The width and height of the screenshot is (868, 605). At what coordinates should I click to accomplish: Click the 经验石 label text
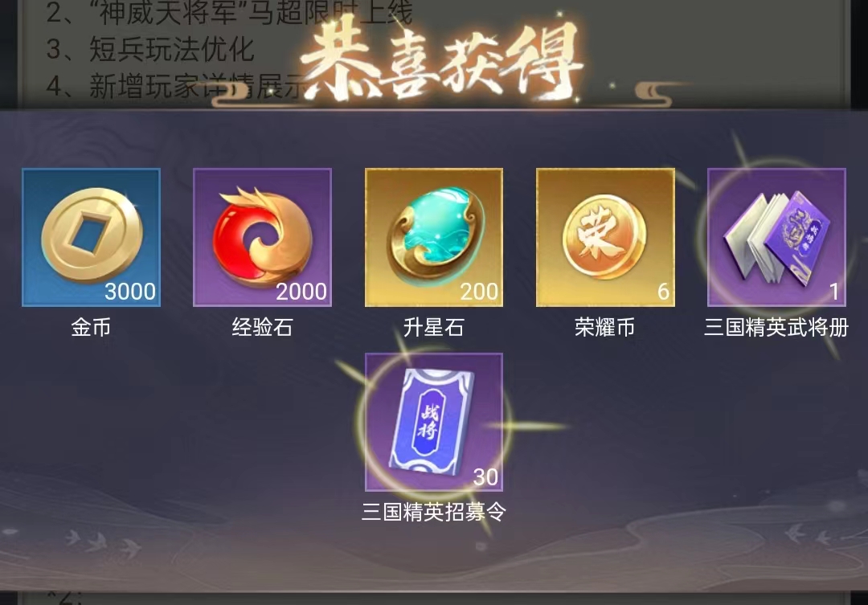(x=262, y=327)
